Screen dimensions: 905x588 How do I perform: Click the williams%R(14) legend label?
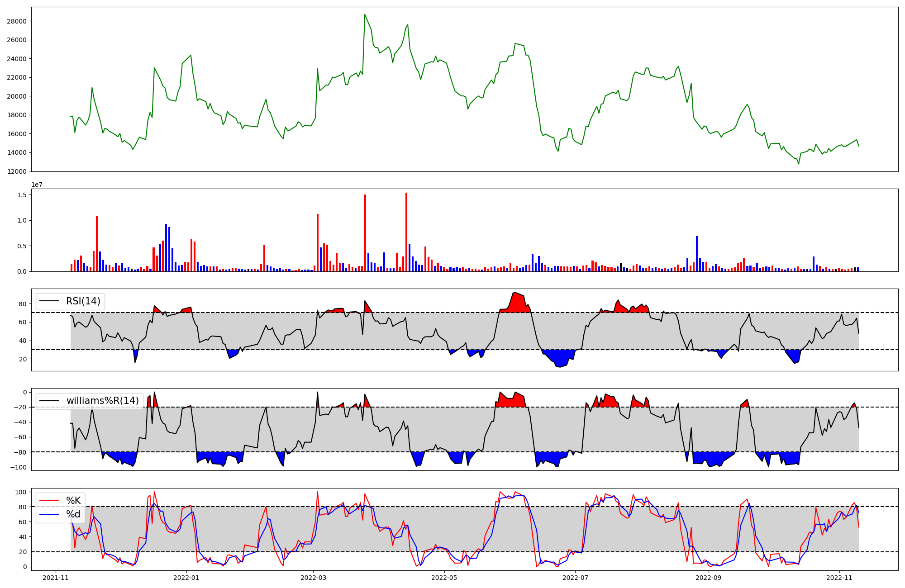tap(102, 401)
